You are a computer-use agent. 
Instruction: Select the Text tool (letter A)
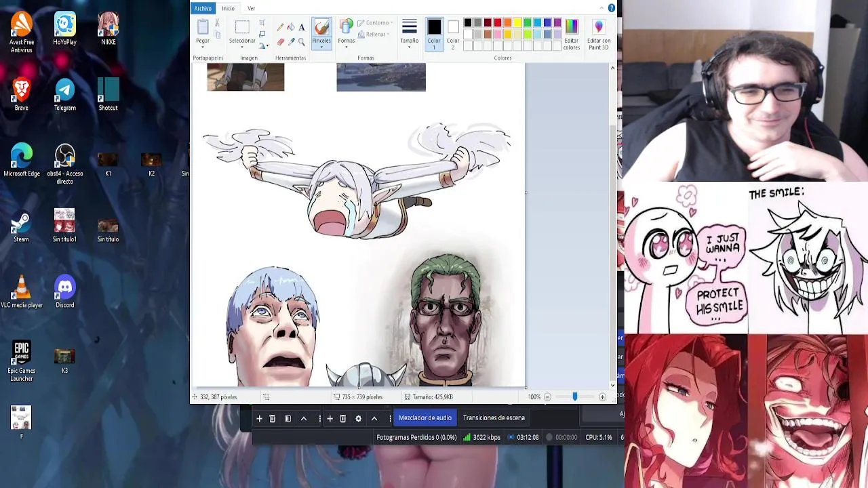coord(302,27)
